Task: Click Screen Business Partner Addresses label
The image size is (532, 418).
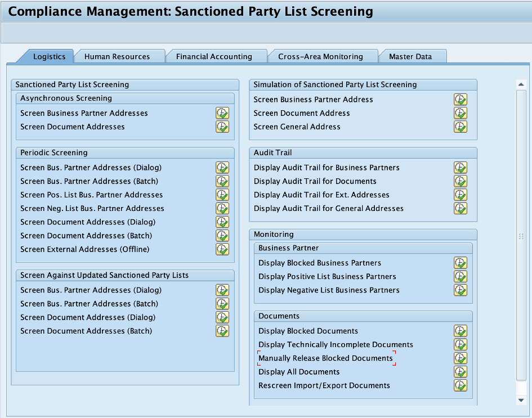Action: point(84,113)
